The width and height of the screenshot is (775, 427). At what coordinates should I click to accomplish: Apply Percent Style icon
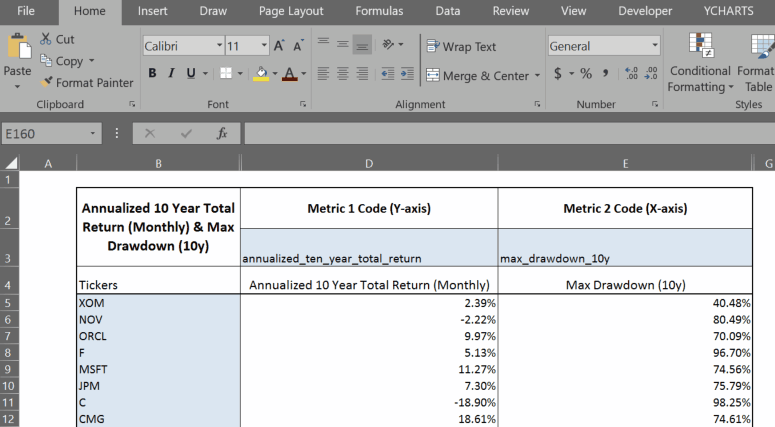point(586,74)
